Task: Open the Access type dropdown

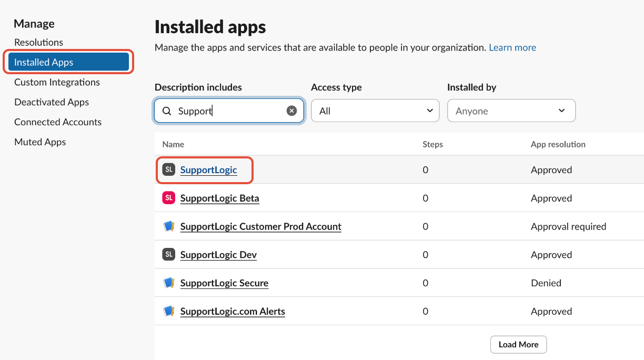Action: tap(375, 111)
